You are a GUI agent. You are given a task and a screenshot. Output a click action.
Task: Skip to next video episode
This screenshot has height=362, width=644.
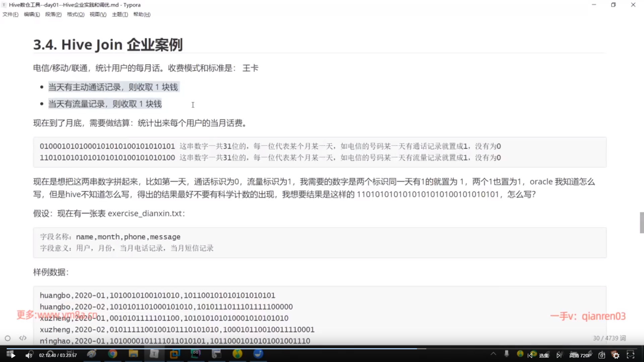pos(559,356)
